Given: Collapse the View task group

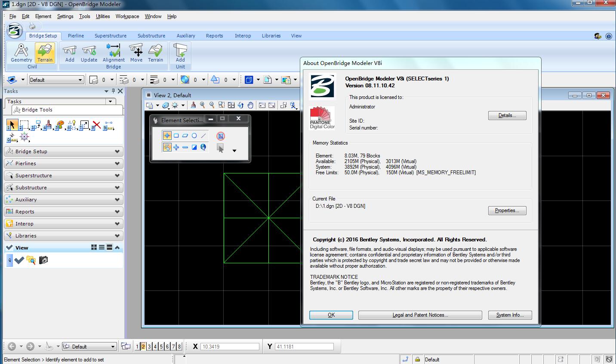Looking at the screenshot, I should coord(117,247).
